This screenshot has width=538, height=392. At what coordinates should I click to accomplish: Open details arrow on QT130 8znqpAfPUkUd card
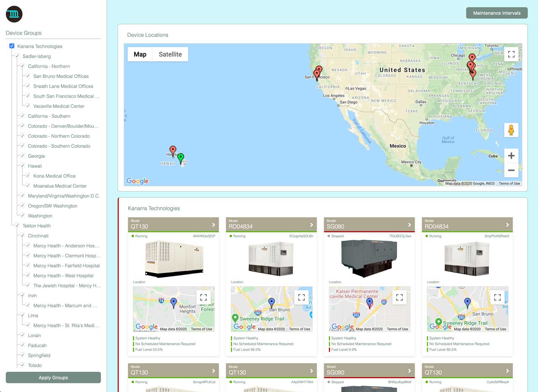click(214, 371)
